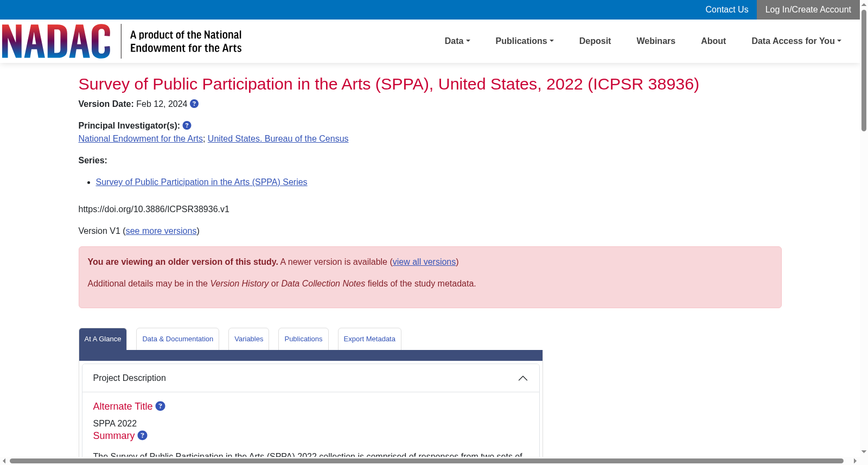Open the Version Date help icon
The image size is (868, 465).
(194, 104)
